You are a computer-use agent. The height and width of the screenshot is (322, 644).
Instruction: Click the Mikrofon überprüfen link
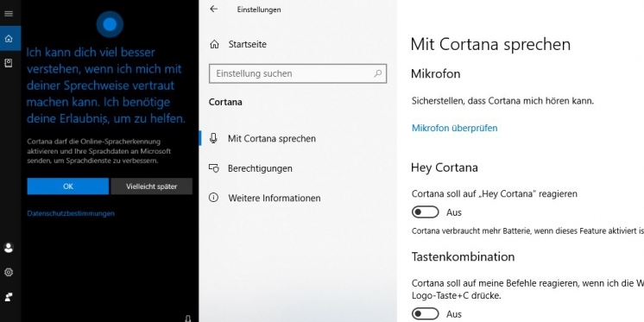coord(454,128)
